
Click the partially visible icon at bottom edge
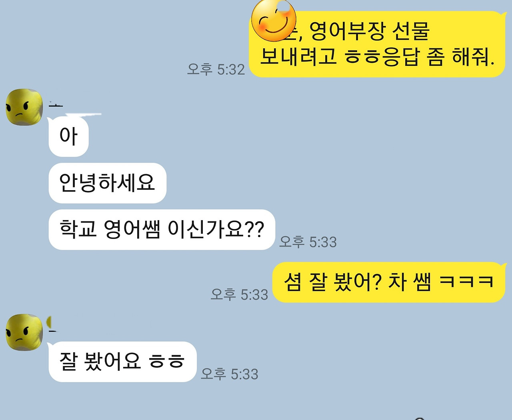point(420,418)
